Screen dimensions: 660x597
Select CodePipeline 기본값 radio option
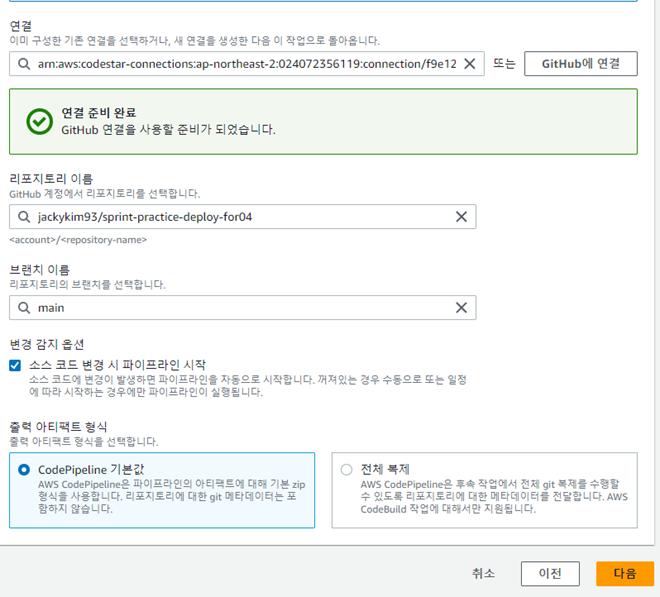click(x=24, y=469)
